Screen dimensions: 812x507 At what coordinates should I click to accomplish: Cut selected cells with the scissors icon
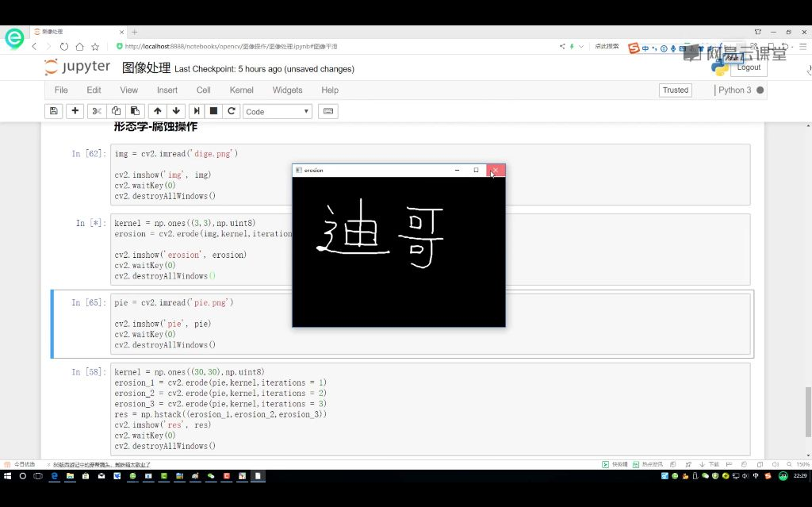click(x=96, y=111)
